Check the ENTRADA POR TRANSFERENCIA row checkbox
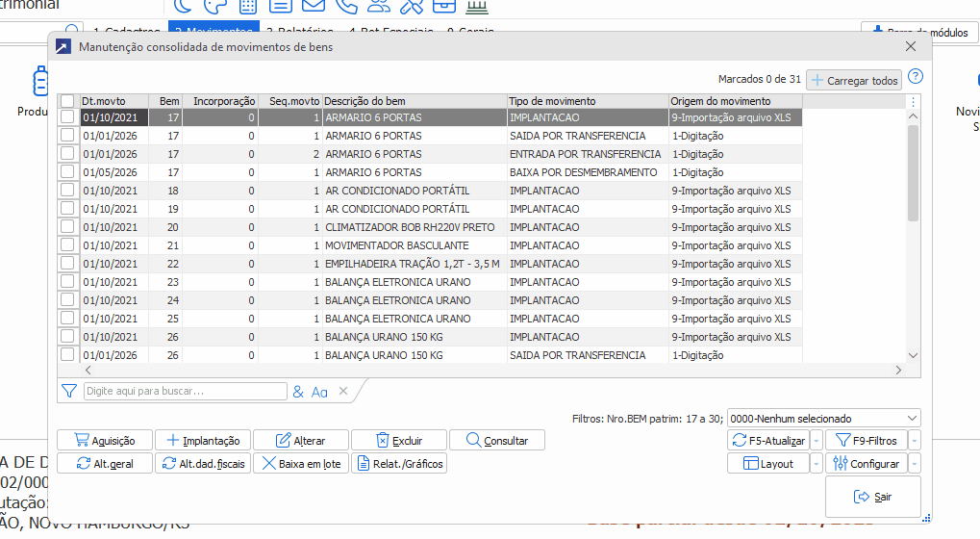 (67, 153)
